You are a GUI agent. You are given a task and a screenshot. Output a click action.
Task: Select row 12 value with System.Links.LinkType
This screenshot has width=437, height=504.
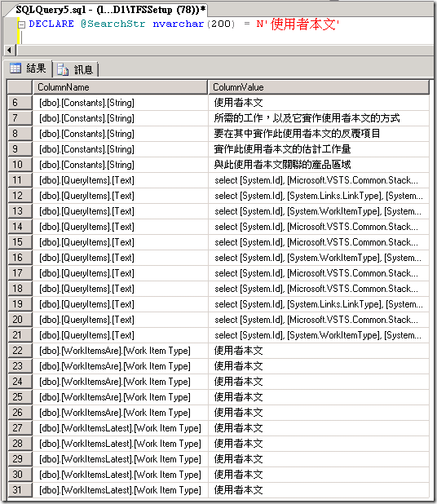tap(319, 196)
